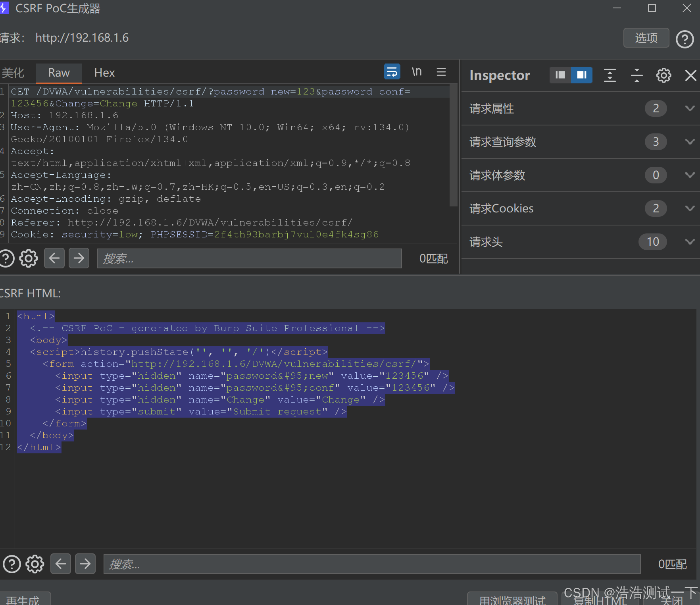Close the Inspector panel
Image resolution: width=700 pixels, height=605 pixels.
pos(691,75)
